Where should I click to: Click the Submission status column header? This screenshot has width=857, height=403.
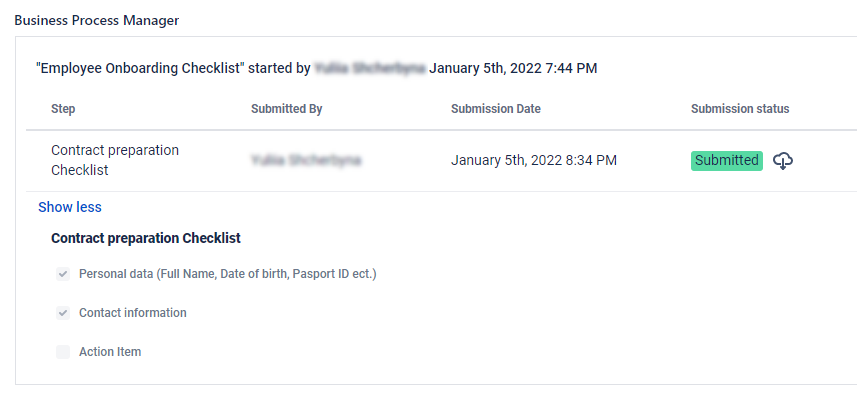(x=740, y=109)
